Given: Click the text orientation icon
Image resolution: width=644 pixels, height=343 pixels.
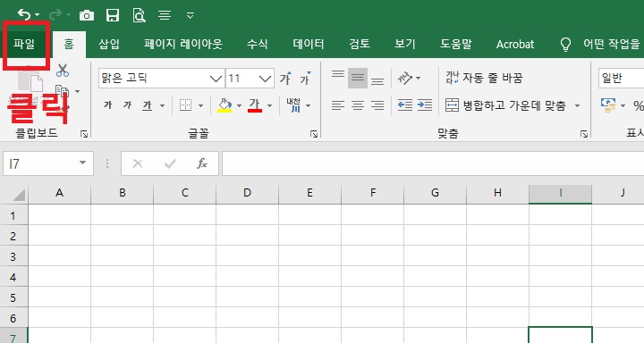Looking at the screenshot, I should point(405,78).
